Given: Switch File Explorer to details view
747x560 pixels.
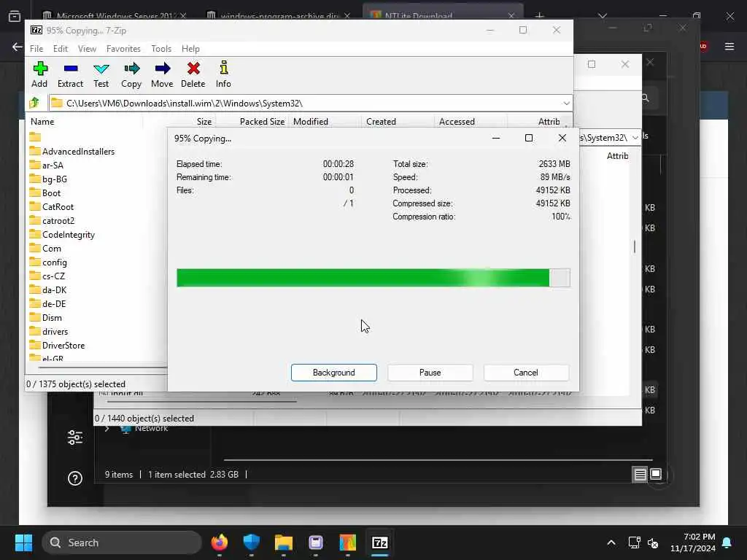Looking at the screenshot, I should (640, 474).
